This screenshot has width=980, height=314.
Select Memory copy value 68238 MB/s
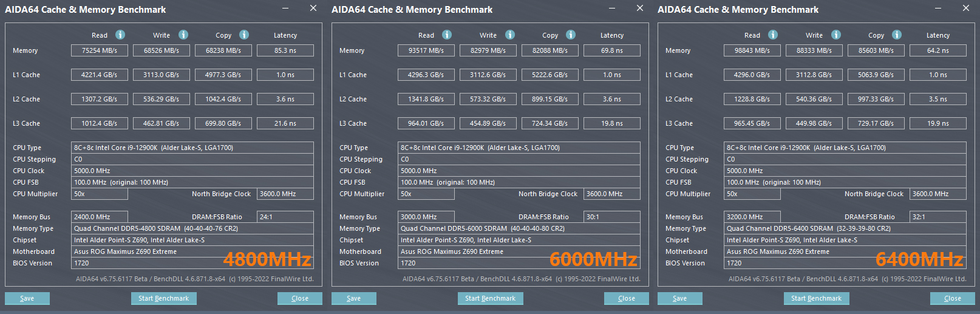223,50
